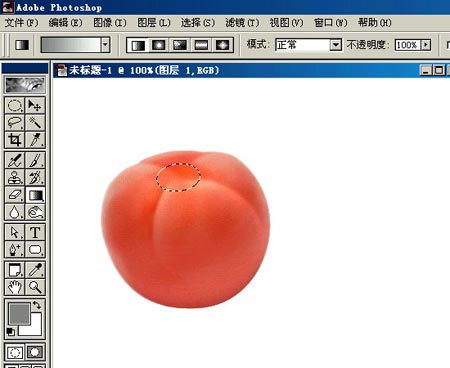The width and height of the screenshot is (450, 368).
Task: Open the 选择(S) menu
Action: tap(198, 23)
